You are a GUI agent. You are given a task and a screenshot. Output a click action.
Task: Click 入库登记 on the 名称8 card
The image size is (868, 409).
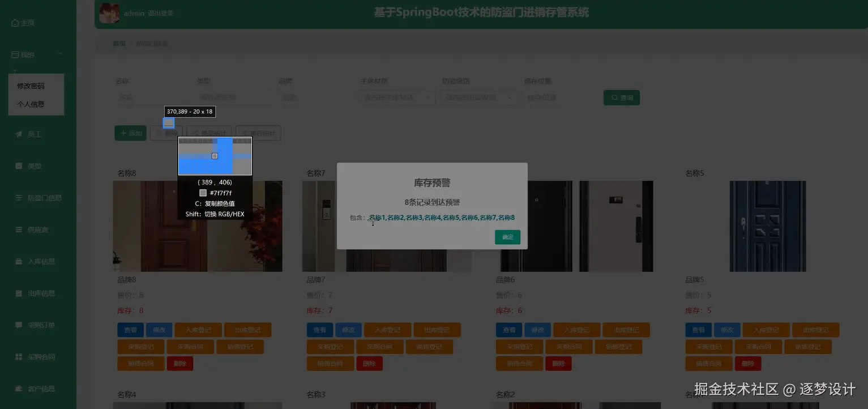point(198,330)
